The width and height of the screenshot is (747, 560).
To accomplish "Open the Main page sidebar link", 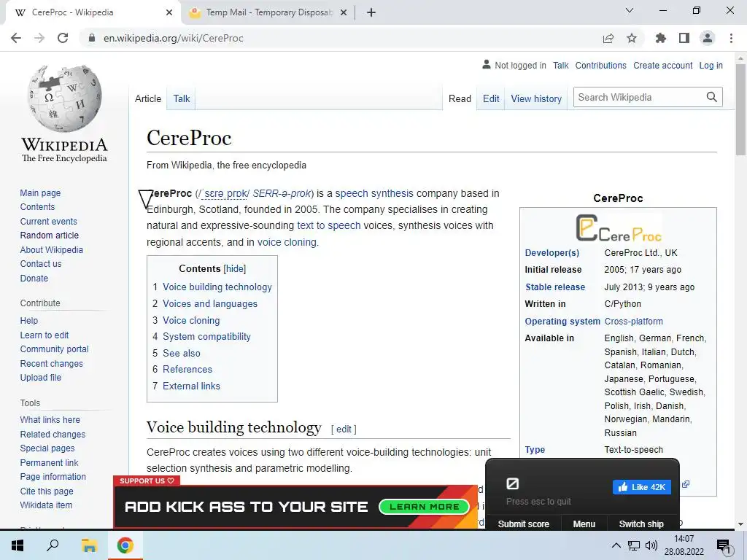I will tap(40, 192).
